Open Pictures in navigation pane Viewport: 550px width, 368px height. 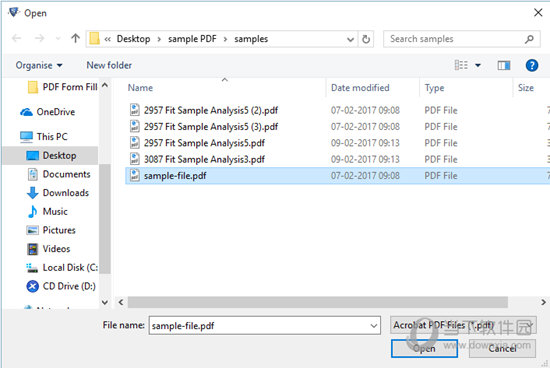(x=51, y=230)
